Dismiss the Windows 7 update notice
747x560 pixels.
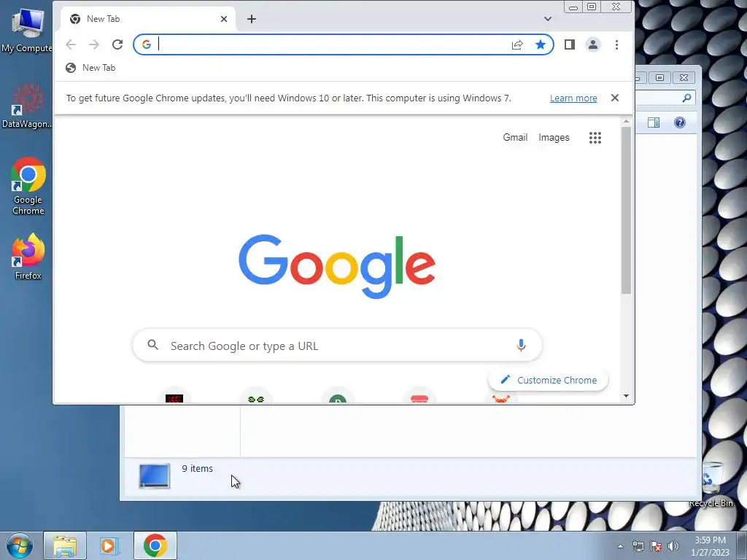click(x=614, y=98)
